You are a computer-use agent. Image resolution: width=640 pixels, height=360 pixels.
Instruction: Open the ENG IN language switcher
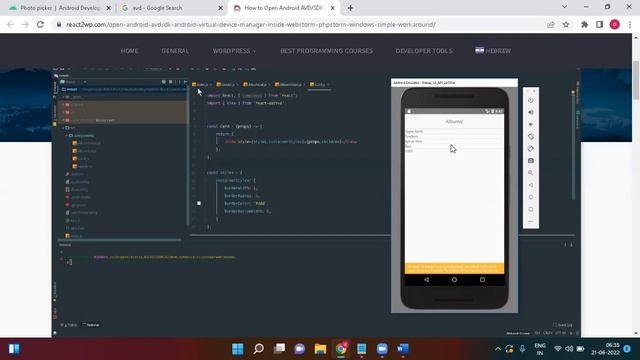click(x=540, y=349)
